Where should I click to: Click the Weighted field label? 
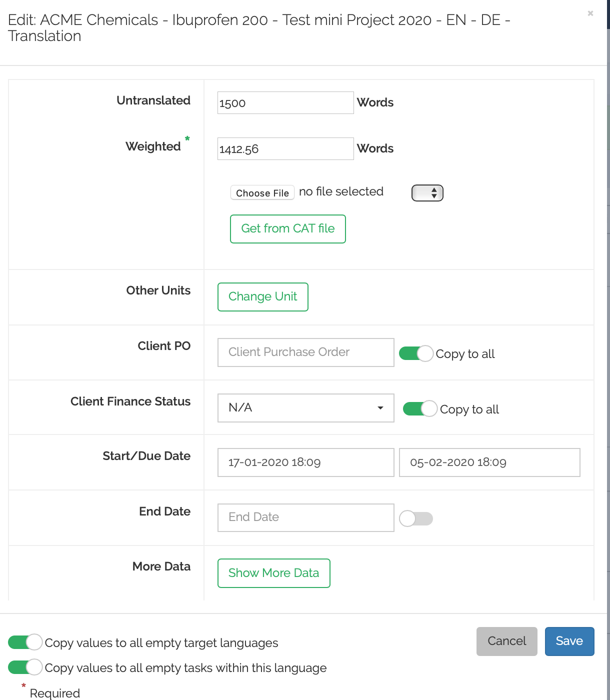pyautogui.click(x=153, y=146)
